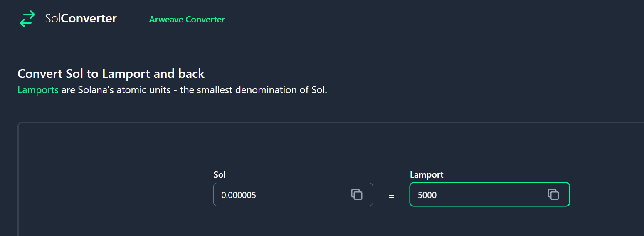Viewport: 644px width, 236px height.
Task: Click the 0.000005 value in Sol box
Action: coord(239,195)
